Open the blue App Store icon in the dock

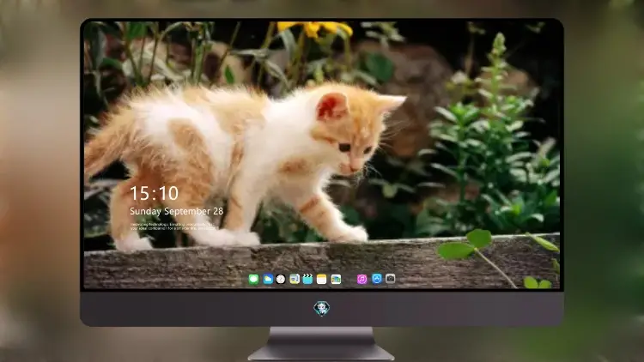(x=377, y=279)
